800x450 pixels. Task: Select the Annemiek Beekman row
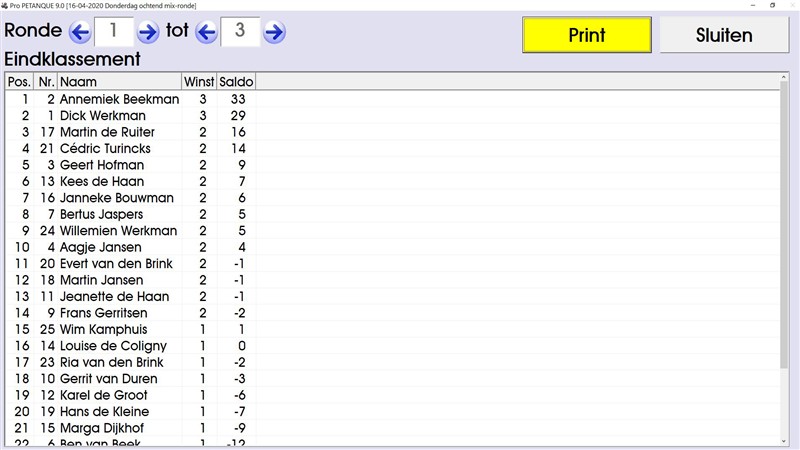119,100
